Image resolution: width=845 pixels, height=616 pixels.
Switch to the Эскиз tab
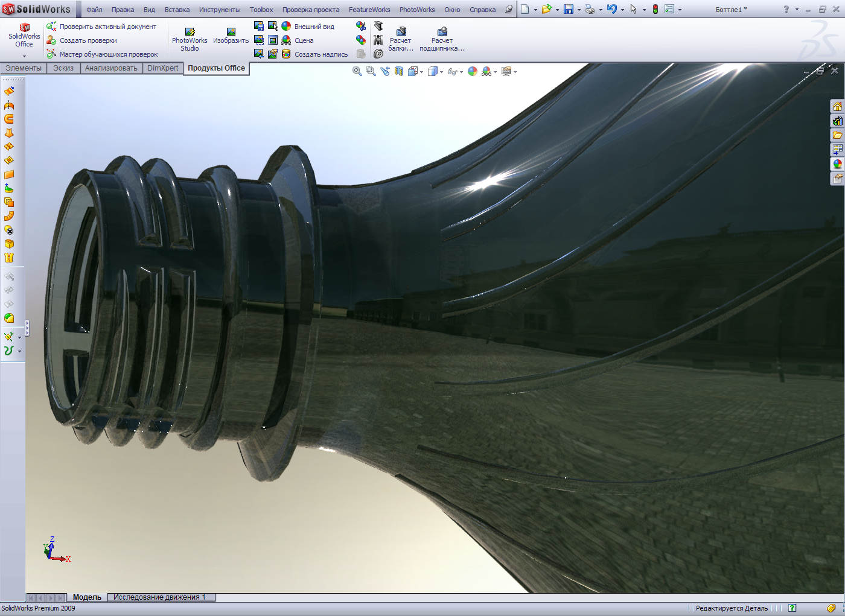click(63, 68)
